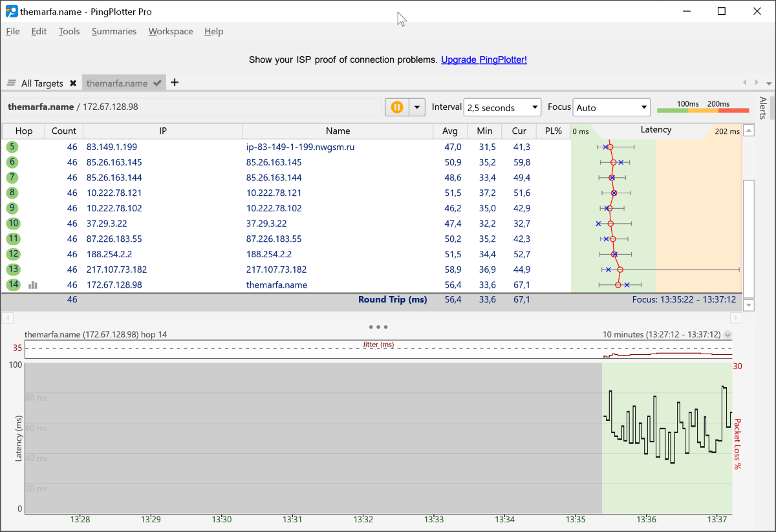Add a new target tab with plus
The image size is (776, 532).
[x=175, y=83]
